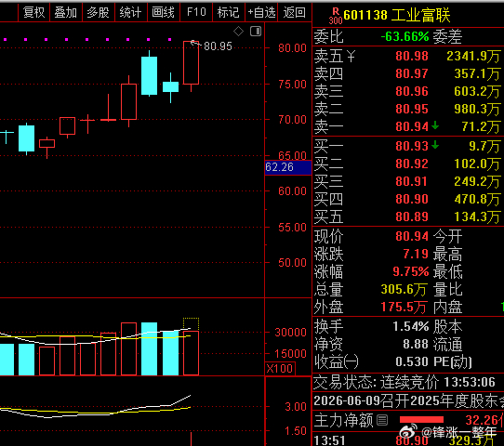Open F10 company information

[x=196, y=12]
